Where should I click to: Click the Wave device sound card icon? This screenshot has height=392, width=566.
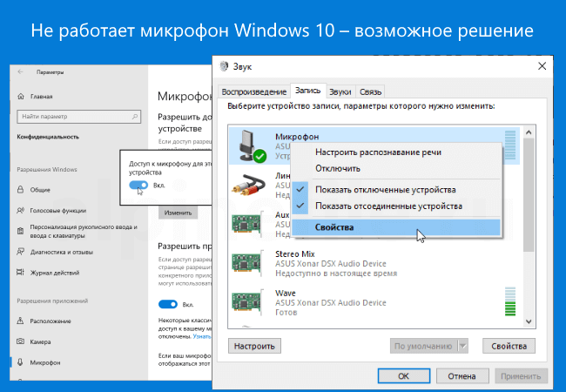[x=247, y=302]
